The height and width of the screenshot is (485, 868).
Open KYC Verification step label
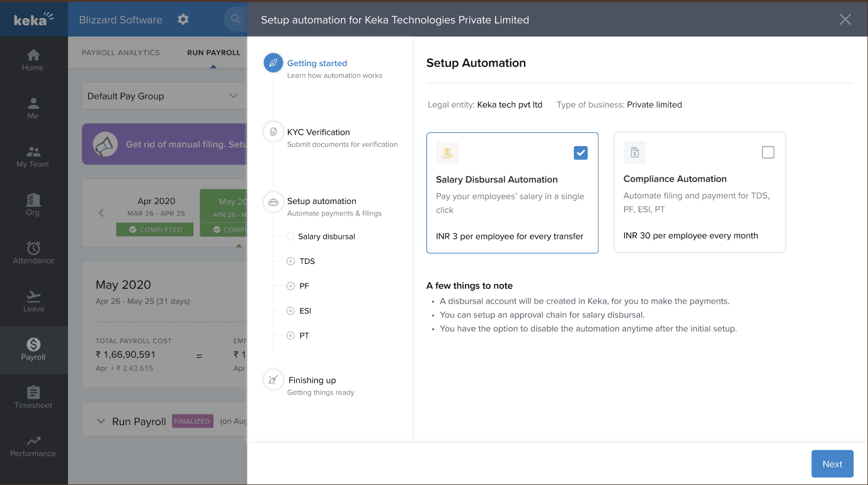click(318, 132)
